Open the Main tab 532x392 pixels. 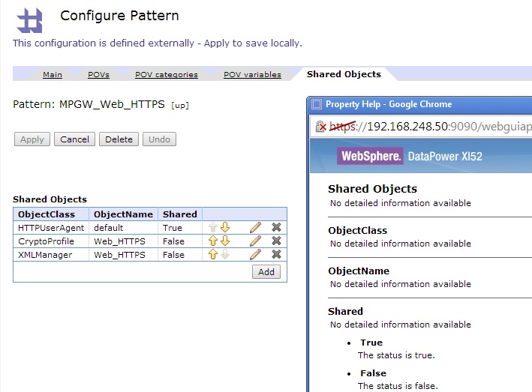[x=53, y=74]
